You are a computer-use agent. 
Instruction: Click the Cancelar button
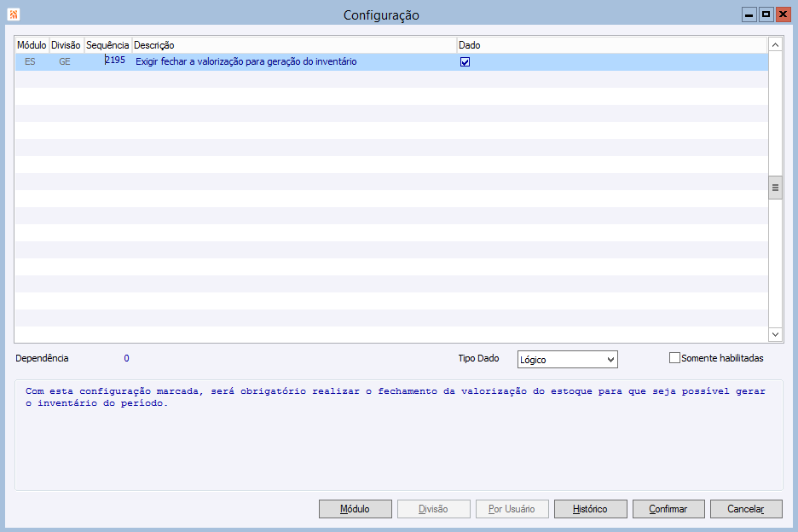pyautogui.click(x=746, y=509)
